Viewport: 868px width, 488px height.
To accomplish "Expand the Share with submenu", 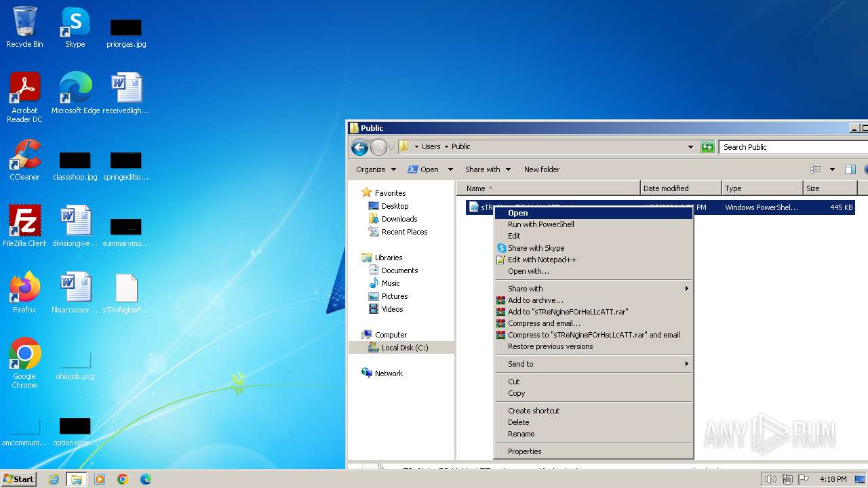I will (x=593, y=289).
